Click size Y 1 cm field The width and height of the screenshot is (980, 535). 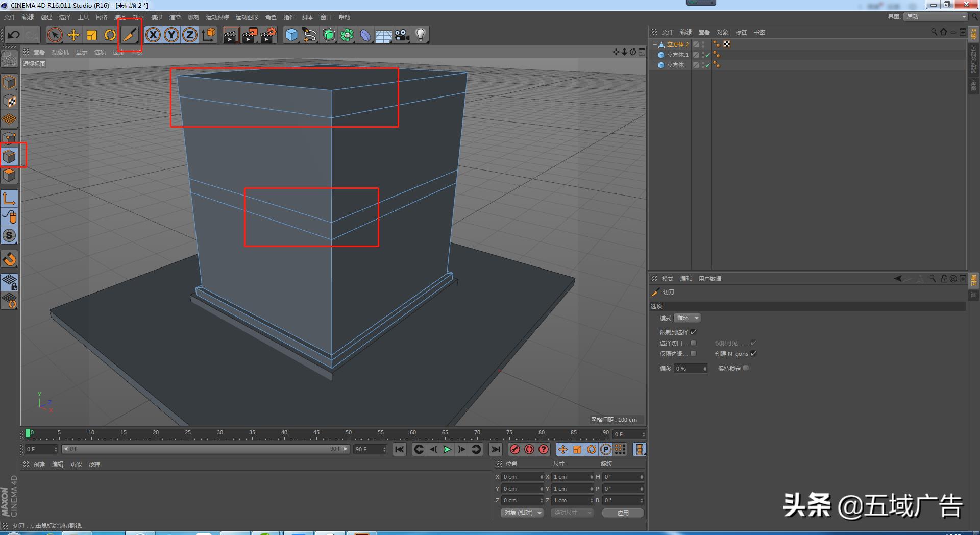(573, 489)
